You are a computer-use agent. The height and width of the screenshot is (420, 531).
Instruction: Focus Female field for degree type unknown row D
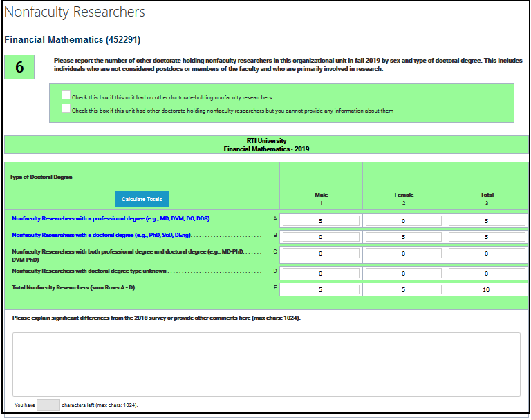coord(404,274)
